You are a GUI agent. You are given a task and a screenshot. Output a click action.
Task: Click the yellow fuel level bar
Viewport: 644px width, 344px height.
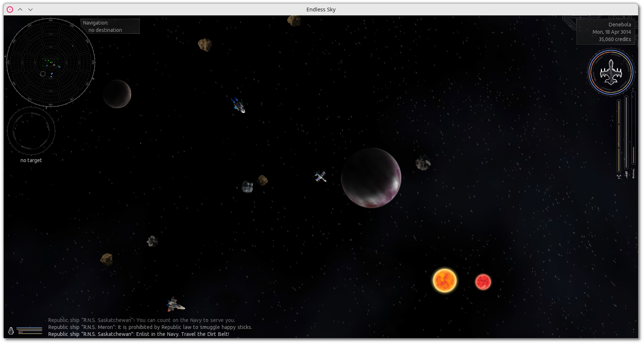pos(619,136)
